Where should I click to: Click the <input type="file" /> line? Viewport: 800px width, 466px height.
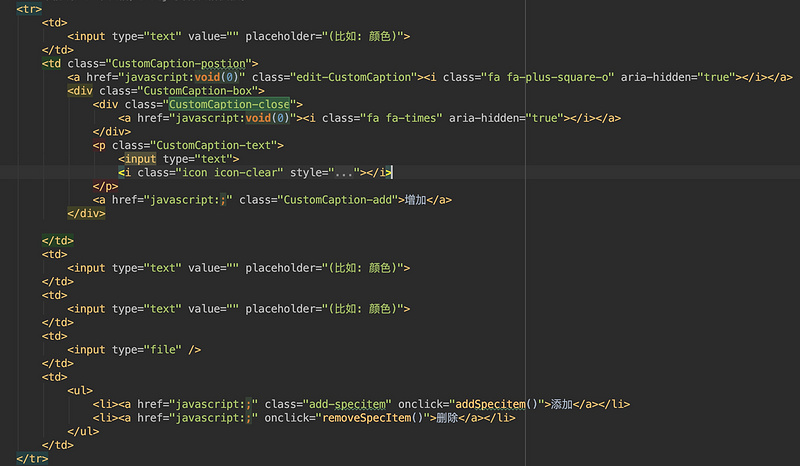click(134, 350)
